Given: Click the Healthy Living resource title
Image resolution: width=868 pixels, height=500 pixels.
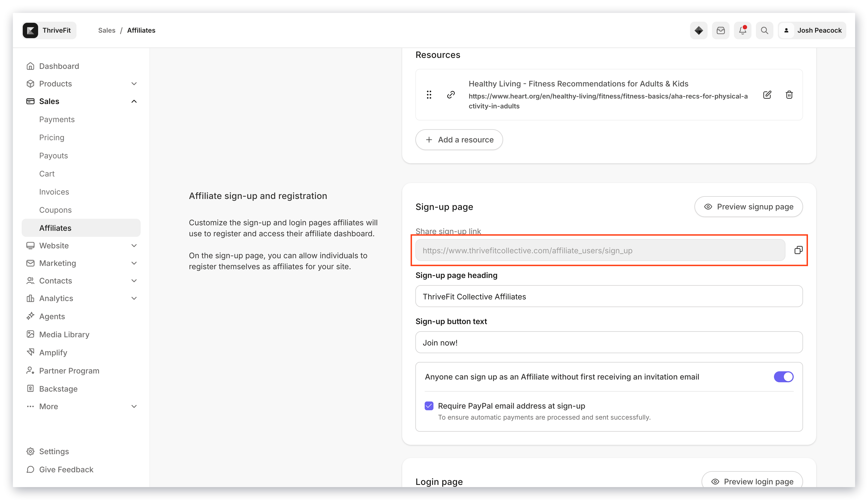Looking at the screenshot, I should (578, 83).
